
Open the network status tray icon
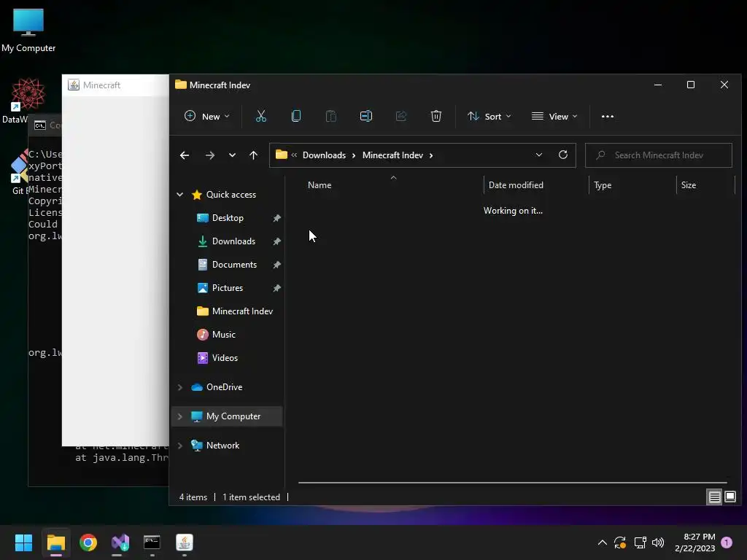point(640,542)
